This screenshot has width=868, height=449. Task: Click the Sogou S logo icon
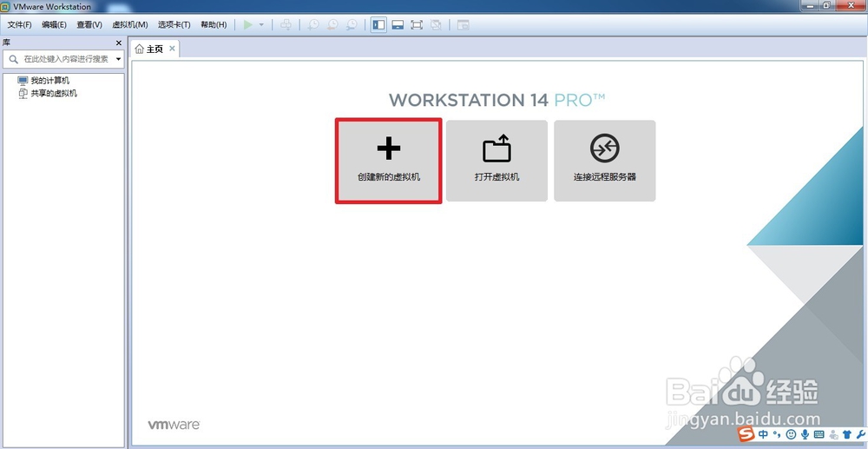point(746,433)
